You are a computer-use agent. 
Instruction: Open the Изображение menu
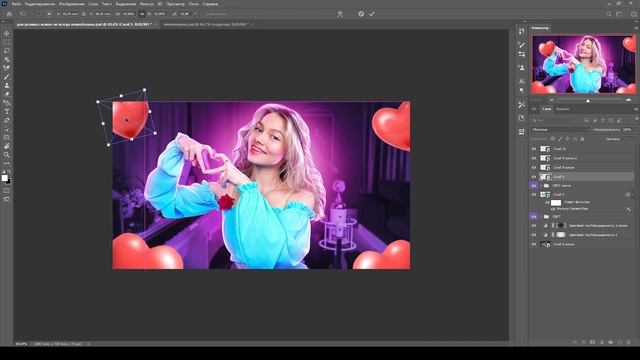[71, 4]
